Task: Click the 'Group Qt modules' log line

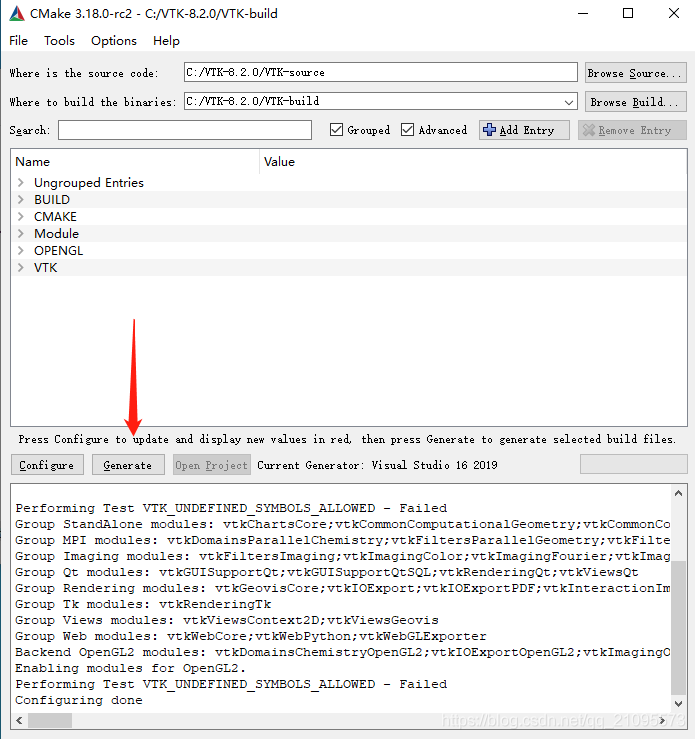Action: coord(327,572)
